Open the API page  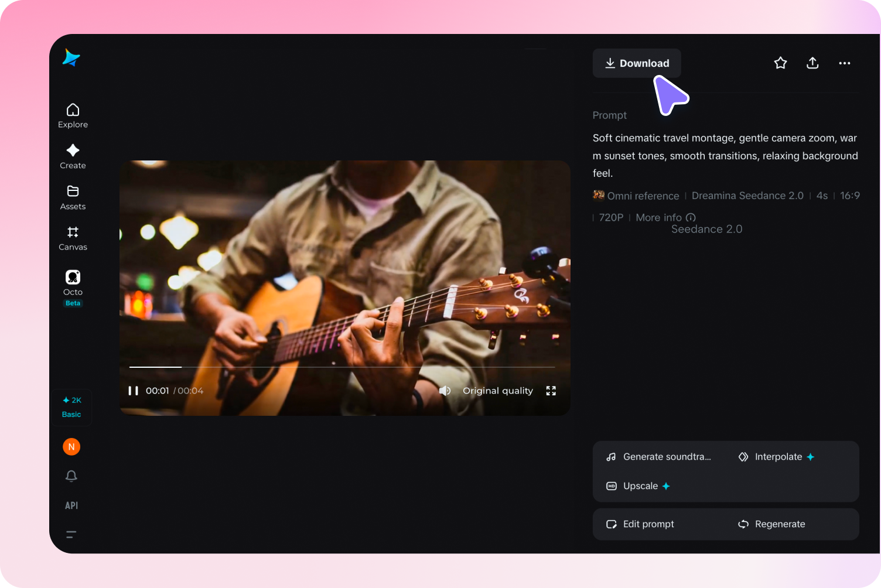click(x=71, y=505)
